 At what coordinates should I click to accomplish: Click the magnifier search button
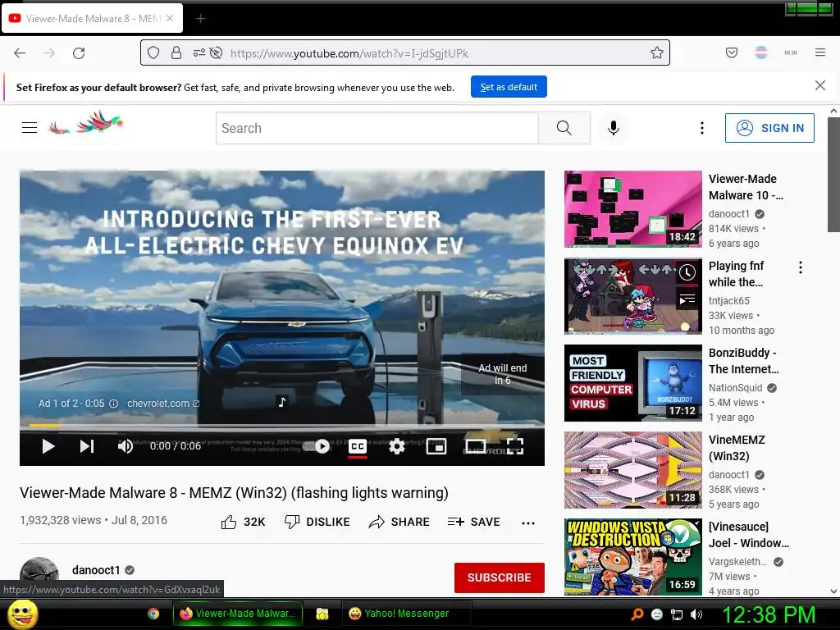[564, 128]
